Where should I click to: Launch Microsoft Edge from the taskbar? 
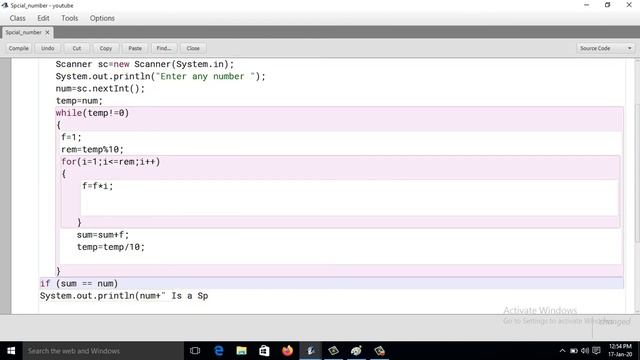pos(219,351)
